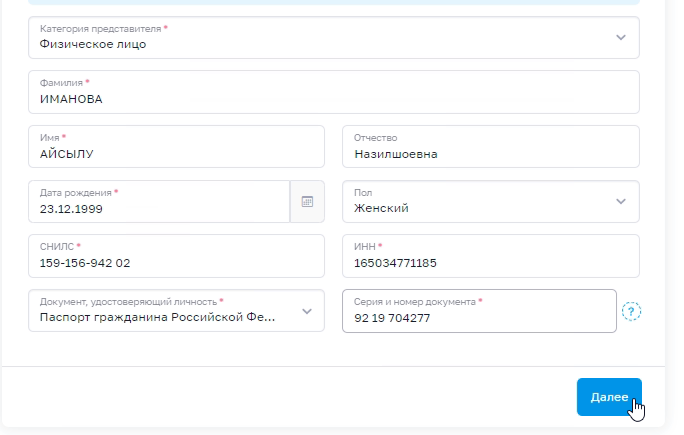Click the Далее button
The width and height of the screenshot is (684, 435).
point(609,397)
